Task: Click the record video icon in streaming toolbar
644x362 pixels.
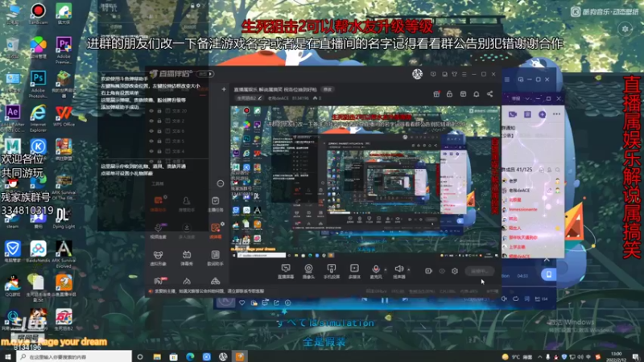Action: [428, 271]
